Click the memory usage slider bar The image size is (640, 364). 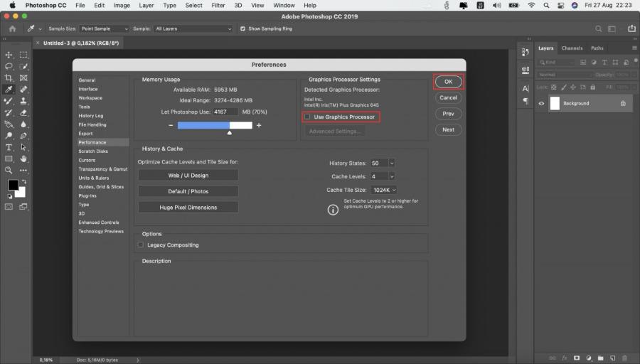[215, 125]
